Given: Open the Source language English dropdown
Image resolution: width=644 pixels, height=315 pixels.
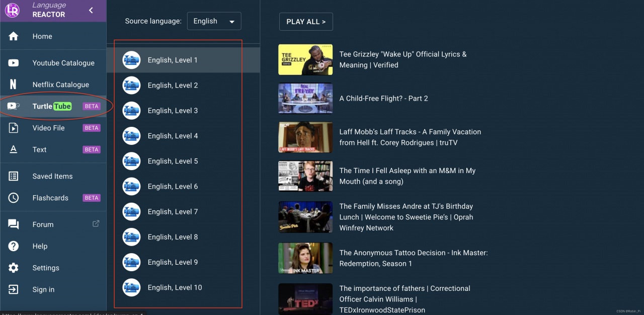Looking at the screenshot, I should click(214, 21).
